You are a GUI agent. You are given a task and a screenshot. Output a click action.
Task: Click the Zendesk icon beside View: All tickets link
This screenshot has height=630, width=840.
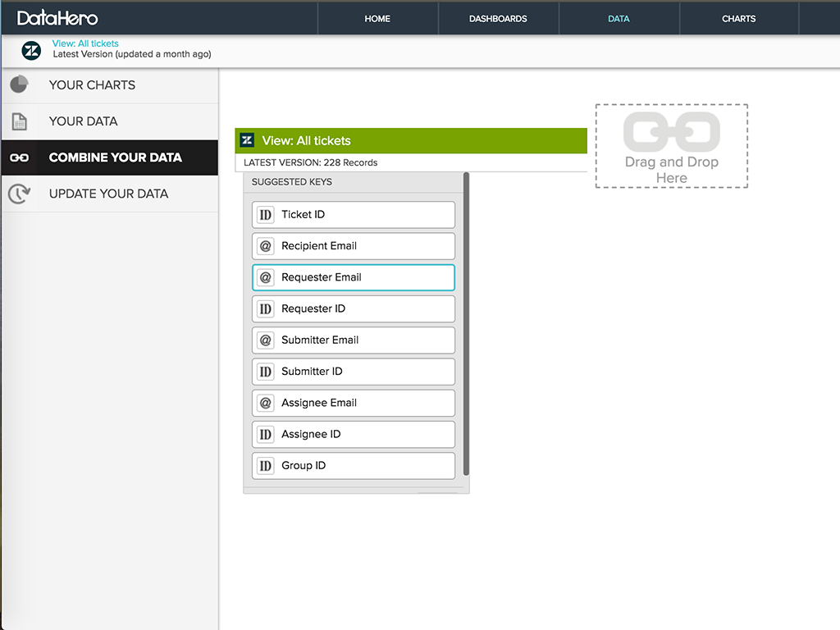click(31, 50)
